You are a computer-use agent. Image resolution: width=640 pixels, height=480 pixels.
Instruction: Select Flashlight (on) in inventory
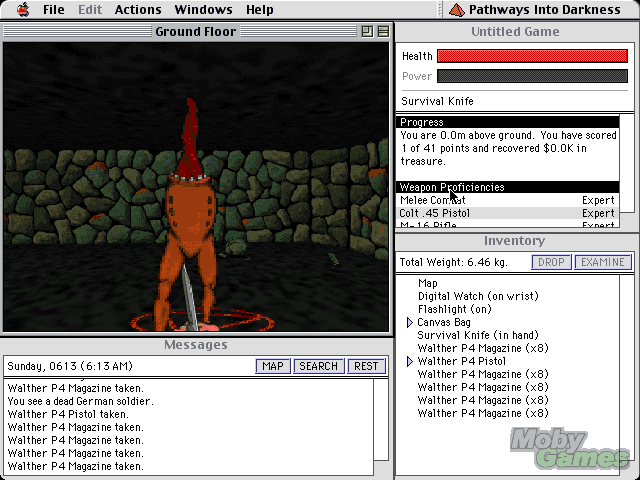[455, 309]
